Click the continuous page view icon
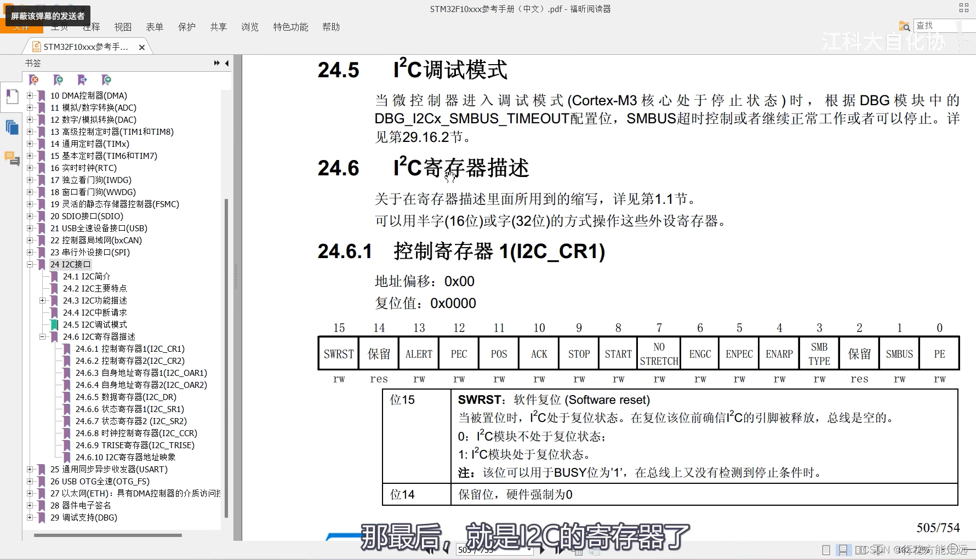The width and height of the screenshot is (976, 560). point(843,550)
